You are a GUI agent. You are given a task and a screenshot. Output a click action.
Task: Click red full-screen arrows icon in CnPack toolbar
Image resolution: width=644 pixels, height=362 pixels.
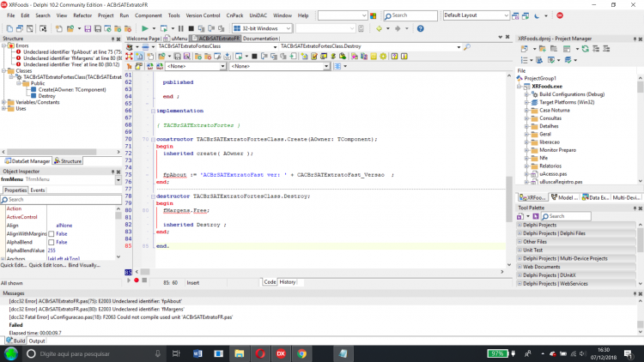pyautogui.click(x=130, y=57)
